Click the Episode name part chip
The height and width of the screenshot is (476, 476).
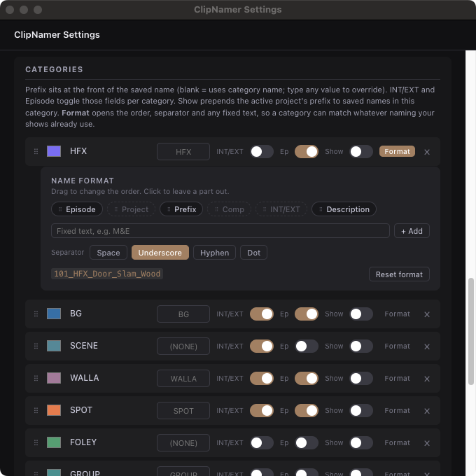pyautogui.click(x=77, y=209)
